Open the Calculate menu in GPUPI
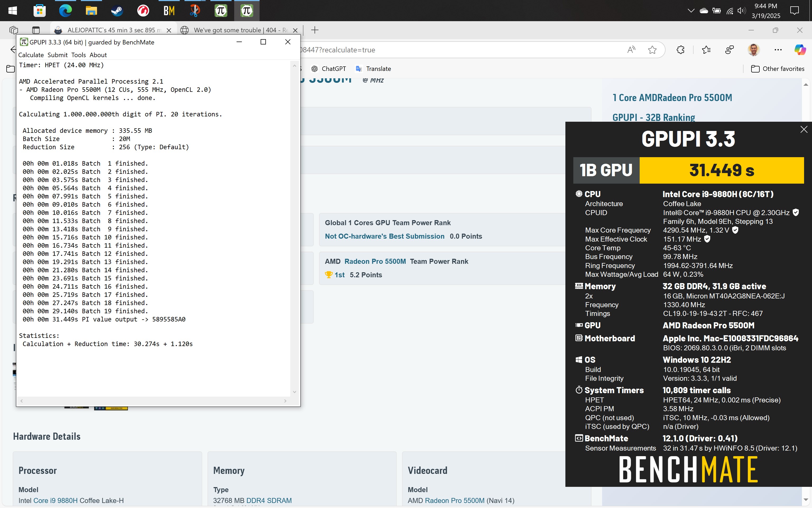This screenshot has height=508, width=812. (31, 55)
